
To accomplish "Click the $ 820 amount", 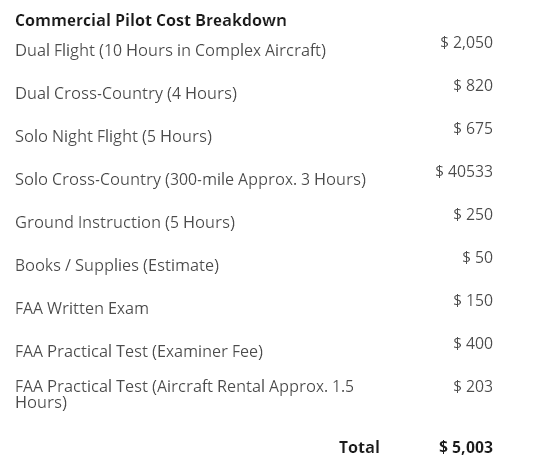I will click(473, 85).
